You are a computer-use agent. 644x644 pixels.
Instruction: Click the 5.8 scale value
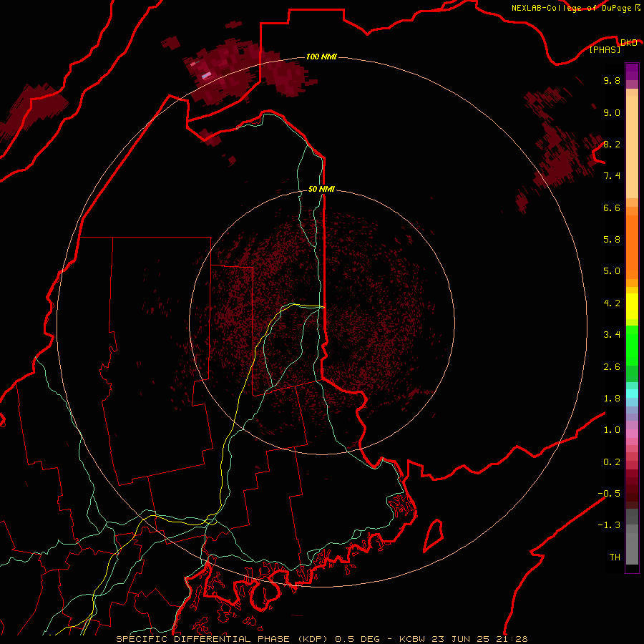pyautogui.click(x=612, y=240)
